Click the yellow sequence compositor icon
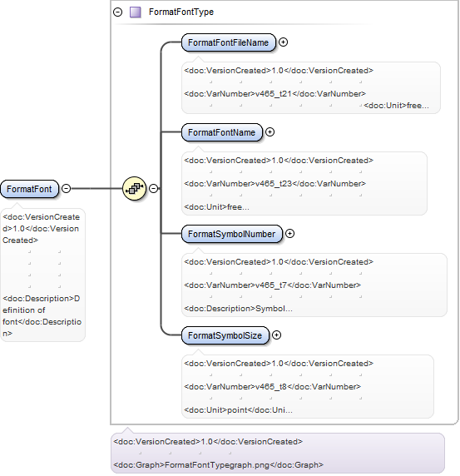 [x=134, y=189]
